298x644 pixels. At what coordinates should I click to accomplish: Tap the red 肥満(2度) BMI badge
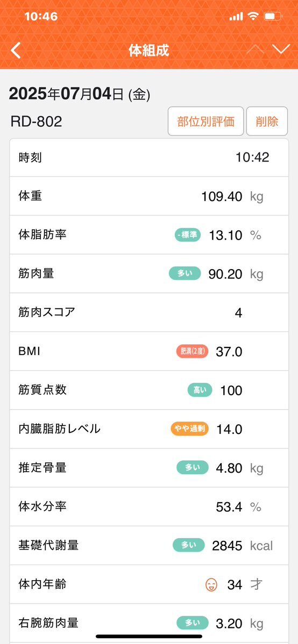[x=192, y=352]
